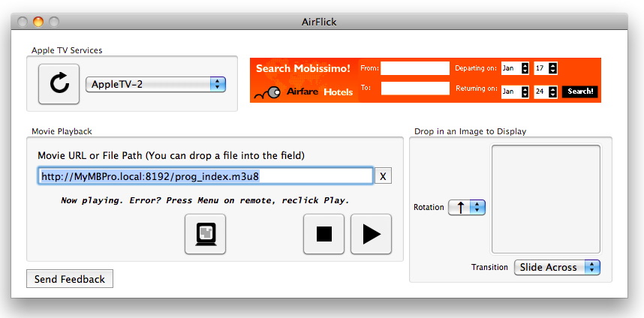Click the image drop area well
The image size is (644, 318).
[x=546, y=199]
